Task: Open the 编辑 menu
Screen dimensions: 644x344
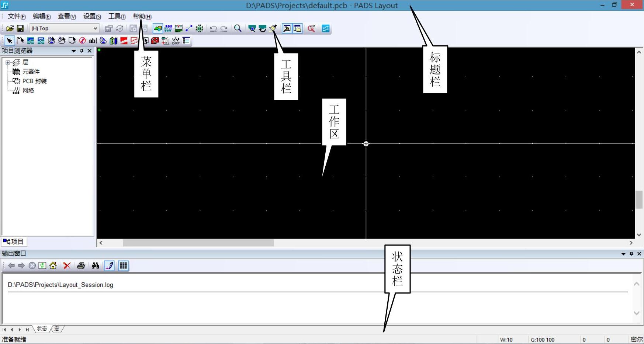Action: (x=42, y=16)
